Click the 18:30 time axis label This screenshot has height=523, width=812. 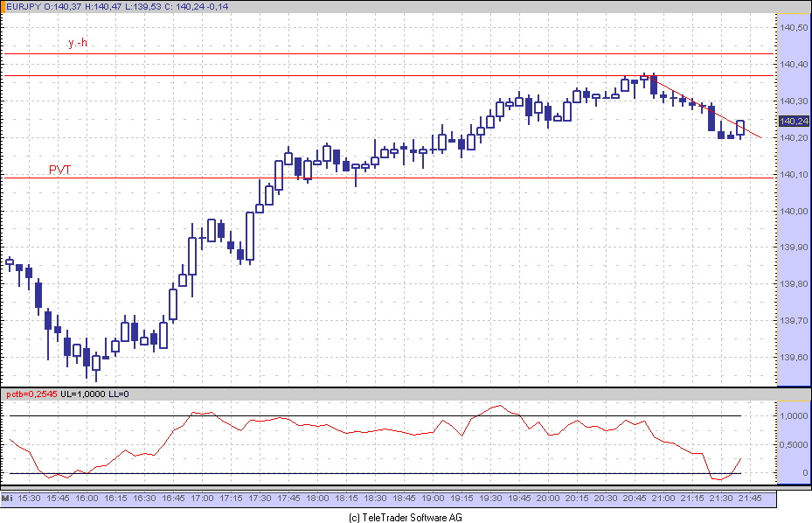[375, 499]
